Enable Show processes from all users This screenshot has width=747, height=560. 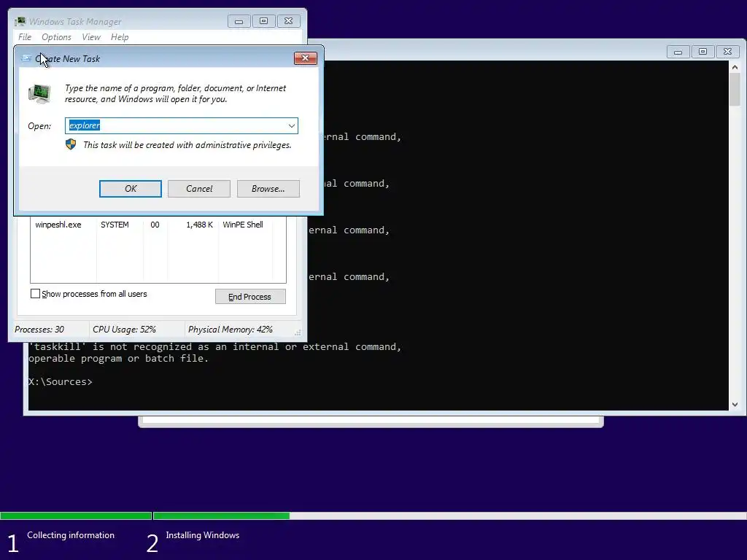(x=35, y=293)
